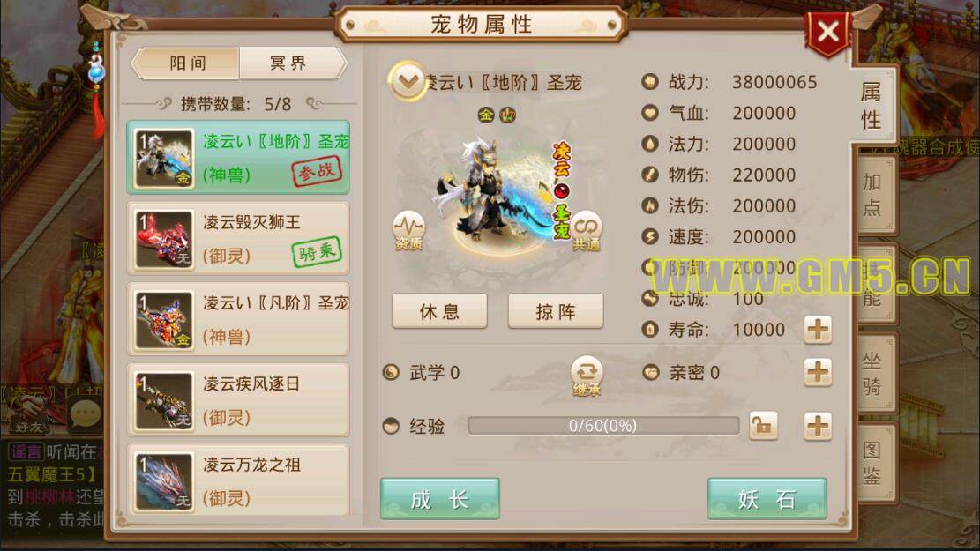Add lifespan with 寿命 plus button

[818, 330]
